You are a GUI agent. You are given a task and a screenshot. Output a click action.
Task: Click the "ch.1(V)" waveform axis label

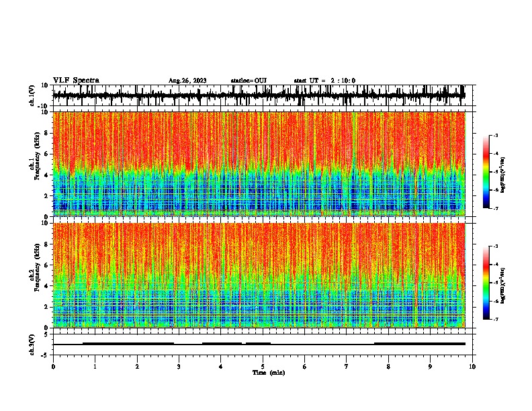pos(32,95)
